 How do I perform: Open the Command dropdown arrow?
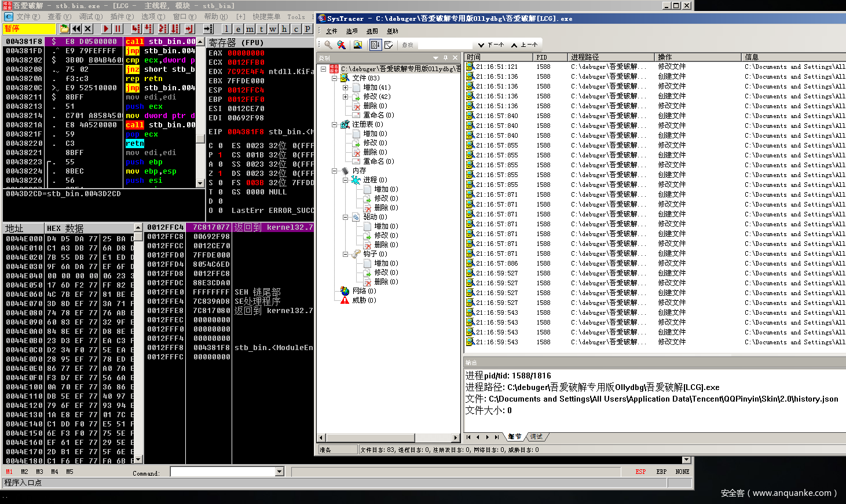tap(280, 472)
